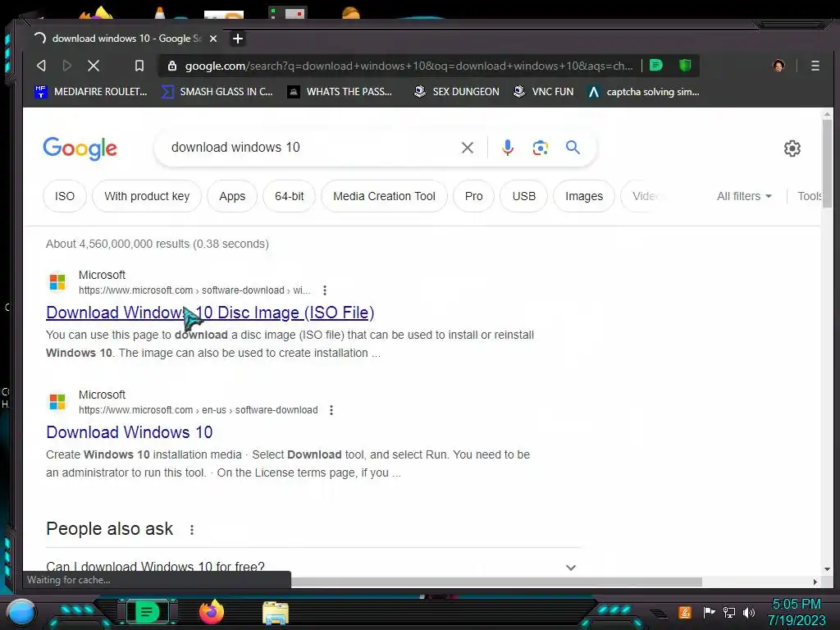Image resolution: width=840 pixels, height=630 pixels.
Task: Open the green message extension icon
Action: pos(656,66)
